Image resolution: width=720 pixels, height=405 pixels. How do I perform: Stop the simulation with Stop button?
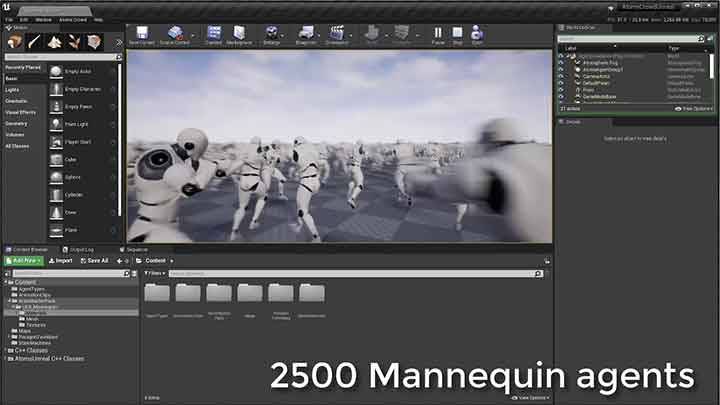pyautogui.click(x=457, y=33)
